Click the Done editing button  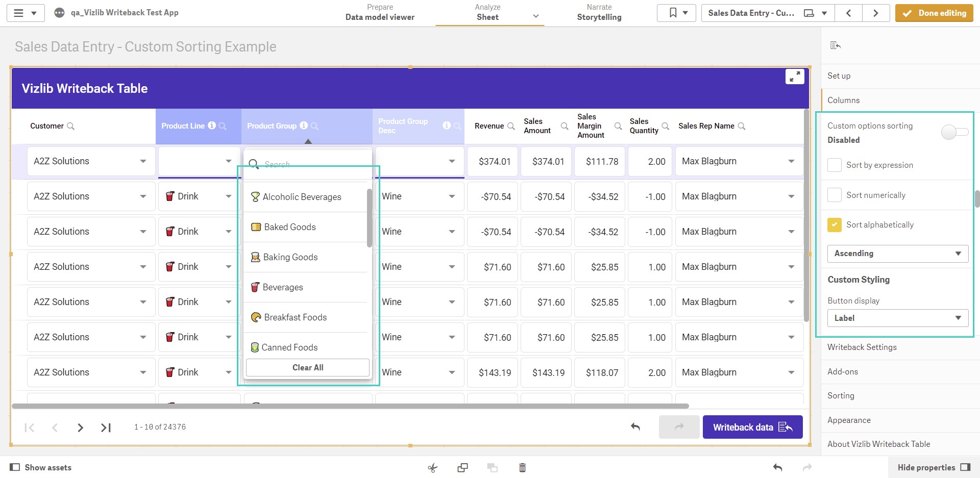(x=934, y=13)
